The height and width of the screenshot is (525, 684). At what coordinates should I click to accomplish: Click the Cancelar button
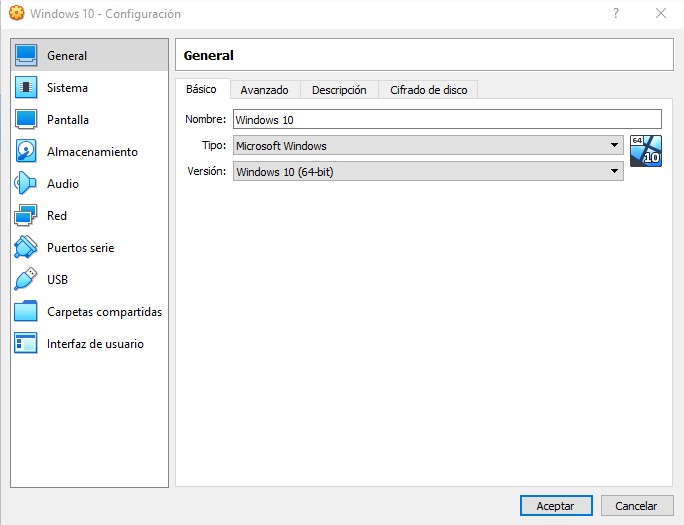[x=636, y=506]
